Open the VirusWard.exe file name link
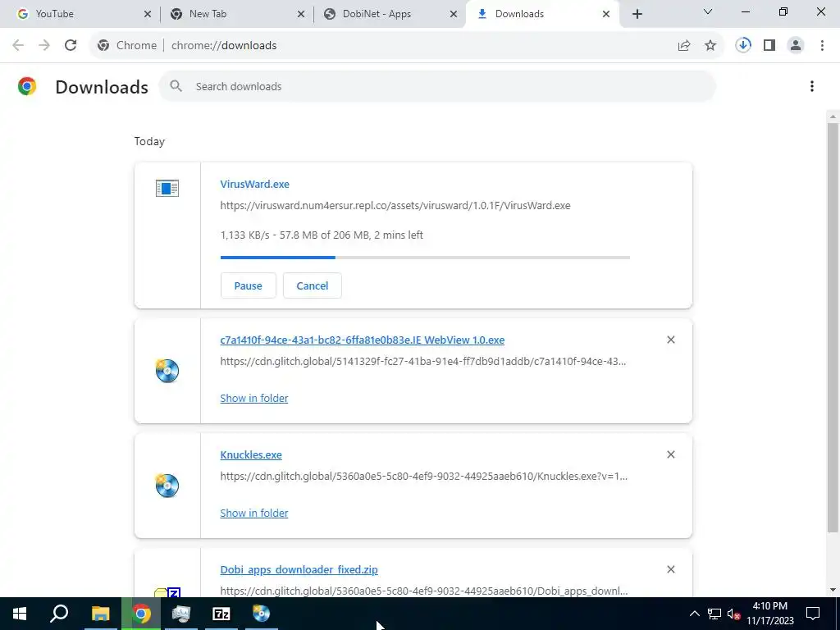Viewport: 840px width, 630px height. [254, 184]
